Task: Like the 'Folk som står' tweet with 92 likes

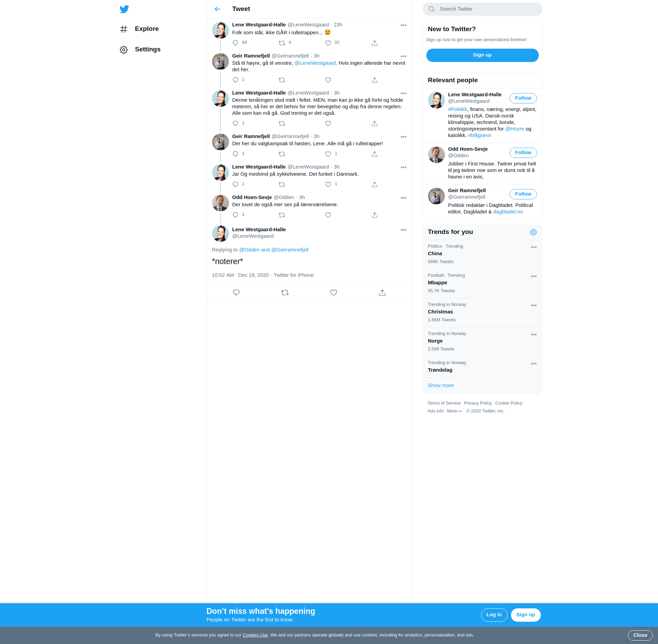Action: click(328, 43)
